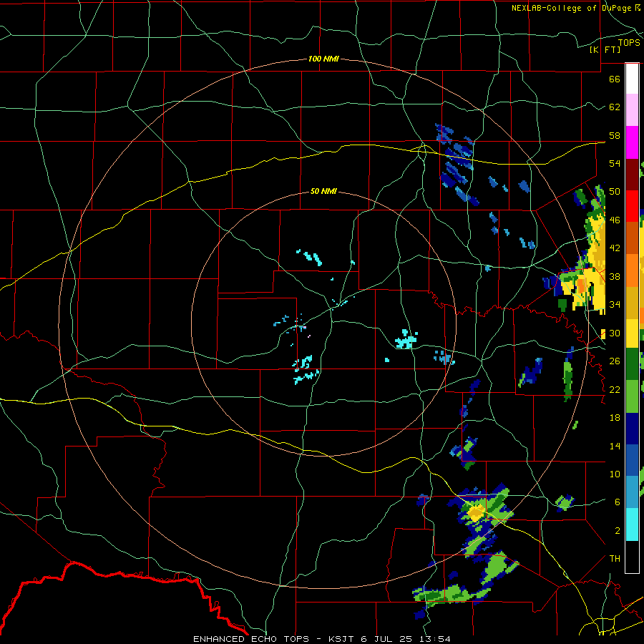Click the 34 value on legend

pos(615,305)
